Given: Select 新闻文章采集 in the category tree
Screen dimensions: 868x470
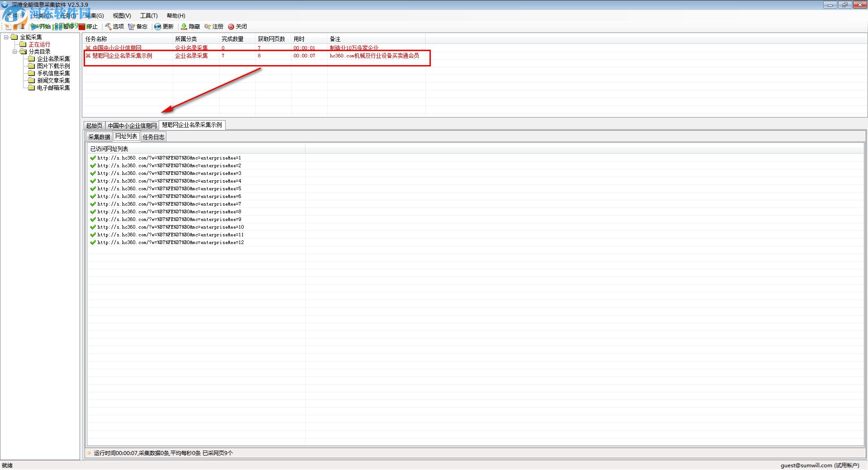Looking at the screenshot, I should (x=53, y=80).
